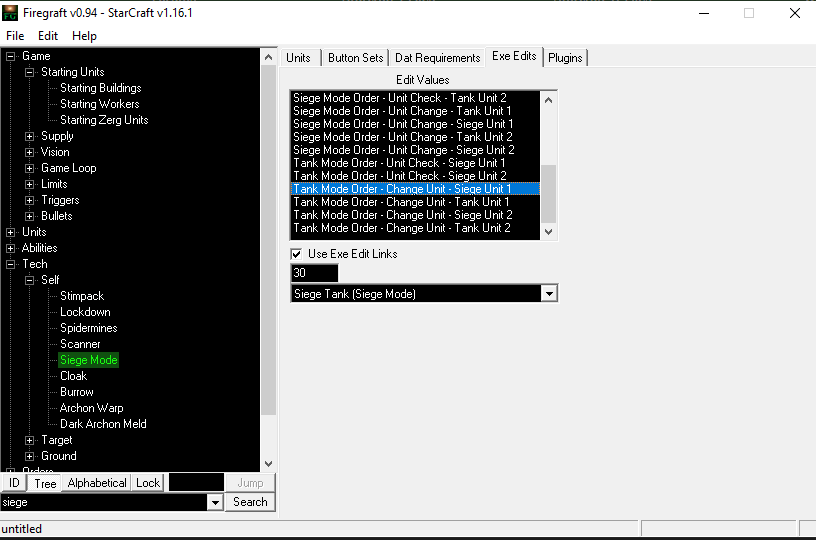Expand the Target tree node
This screenshot has height=540, width=816.
(30, 441)
